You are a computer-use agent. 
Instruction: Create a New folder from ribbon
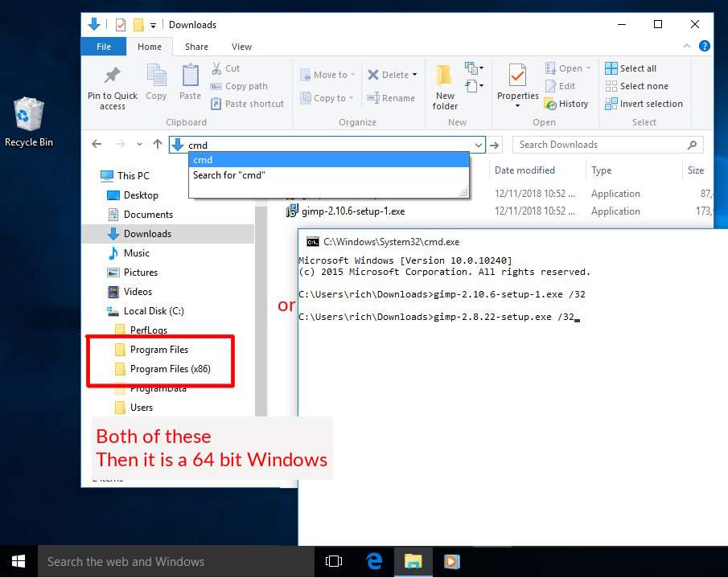point(445,86)
